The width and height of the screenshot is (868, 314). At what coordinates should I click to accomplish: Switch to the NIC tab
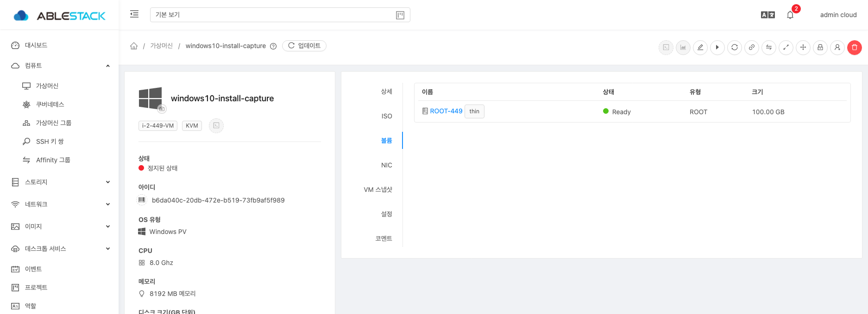tap(386, 165)
